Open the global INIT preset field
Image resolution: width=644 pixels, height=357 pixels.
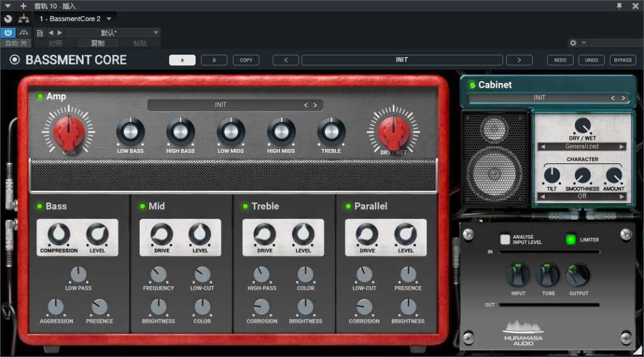[402, 60]
